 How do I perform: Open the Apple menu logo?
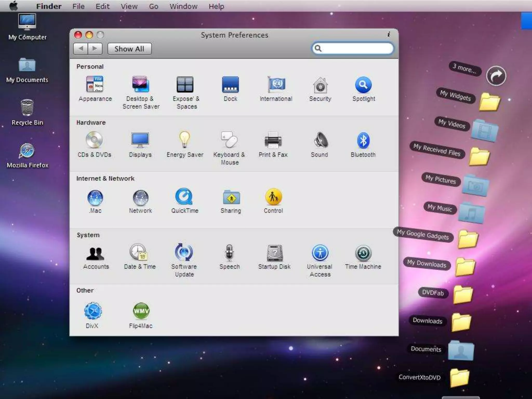[x=14, y=6]
